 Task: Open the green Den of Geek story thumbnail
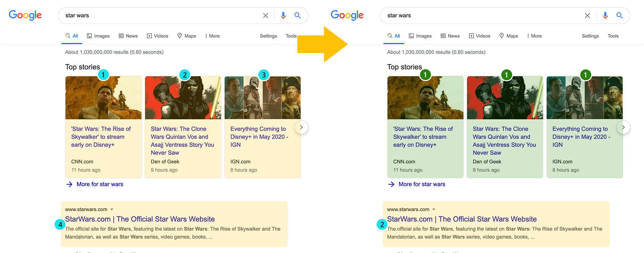[505, 98]
